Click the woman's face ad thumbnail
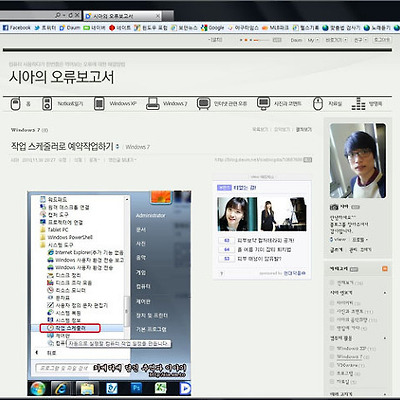The height and width of the screenshot is (400, 400). 237,214
